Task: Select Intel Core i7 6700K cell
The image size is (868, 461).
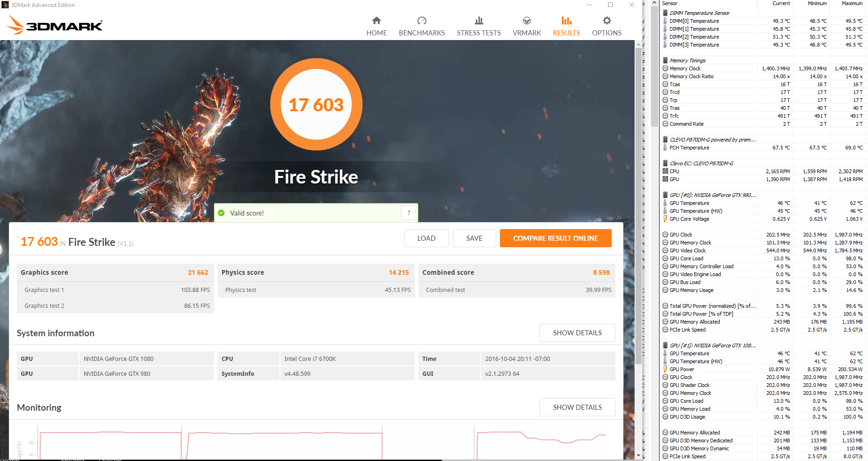Action: [347, 359]
